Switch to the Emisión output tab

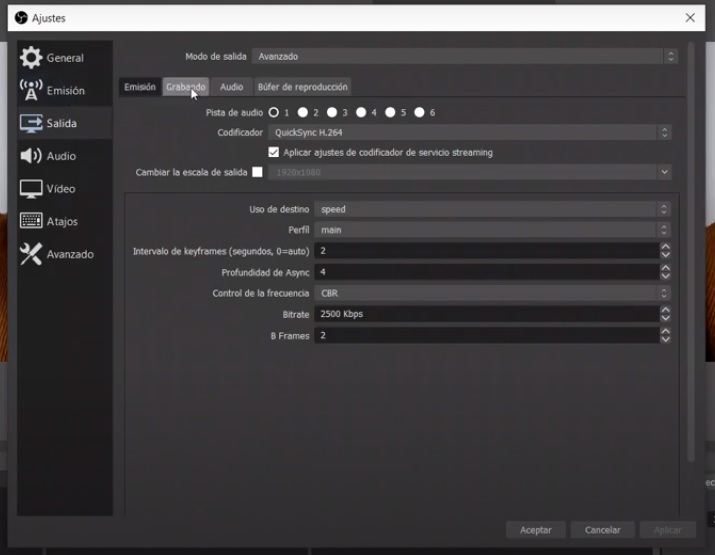click(139, 87)
